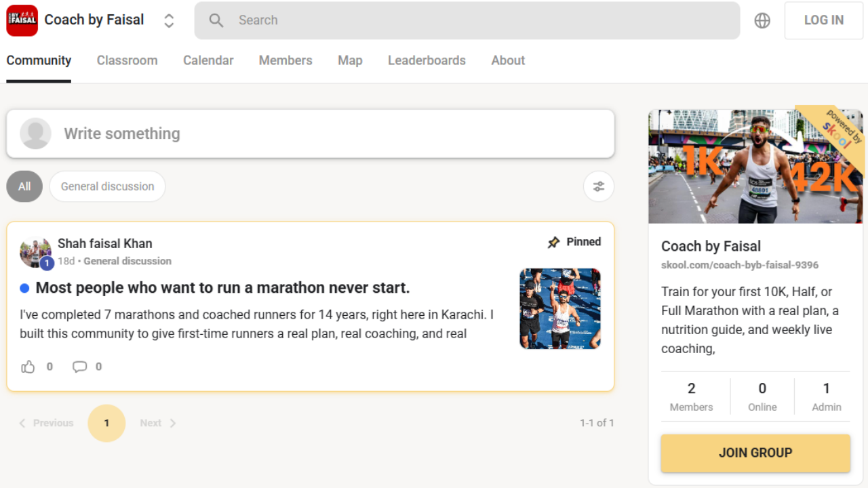Select the Map tab
This screenshot has height=488, width=868.
pos(350,60)
